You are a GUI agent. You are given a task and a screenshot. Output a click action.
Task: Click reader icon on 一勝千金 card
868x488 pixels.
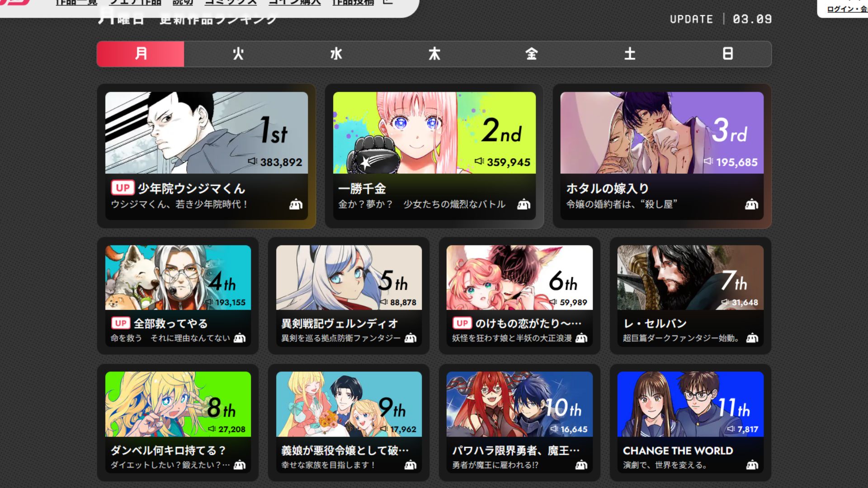[524, 204]
